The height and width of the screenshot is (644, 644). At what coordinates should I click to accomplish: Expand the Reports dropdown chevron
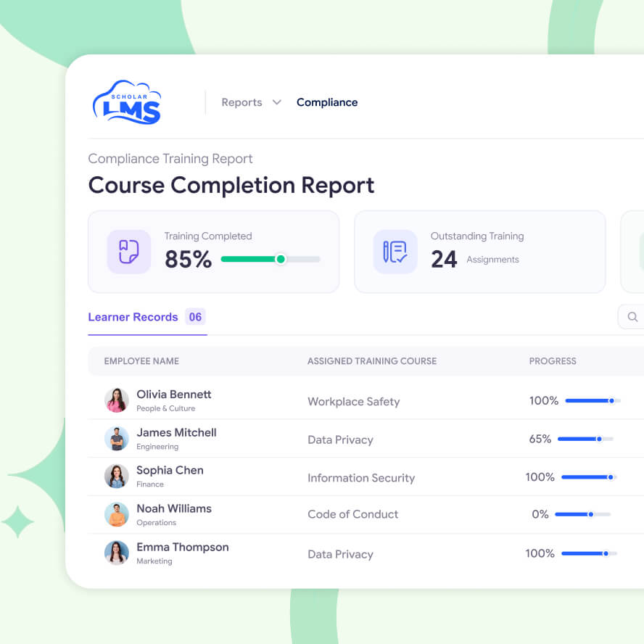(x=277, y=102)
